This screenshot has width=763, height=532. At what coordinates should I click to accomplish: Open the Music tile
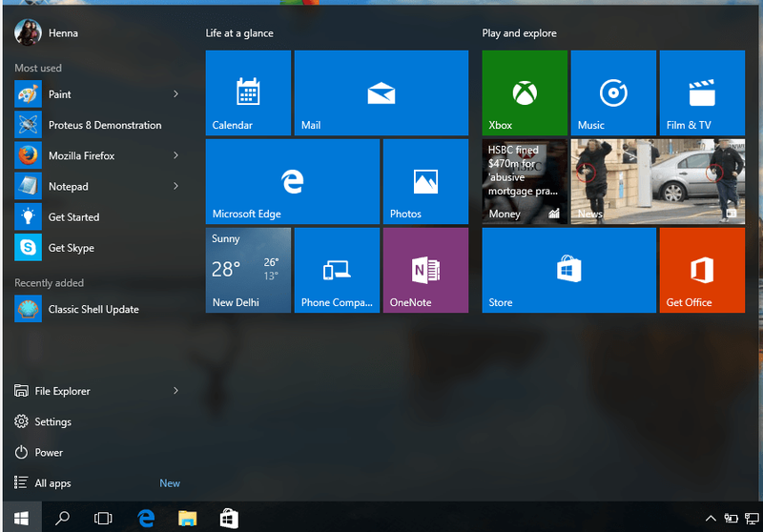click(x=613, y=92)
